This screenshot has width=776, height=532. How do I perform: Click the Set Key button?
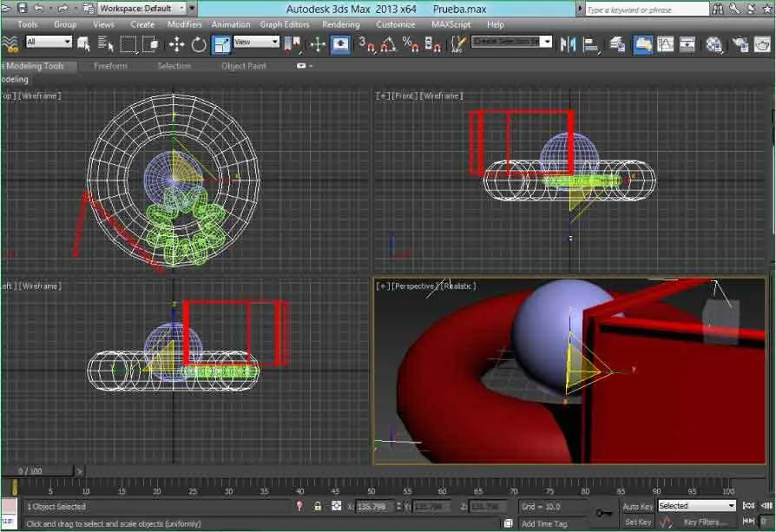tap(638, 522)
